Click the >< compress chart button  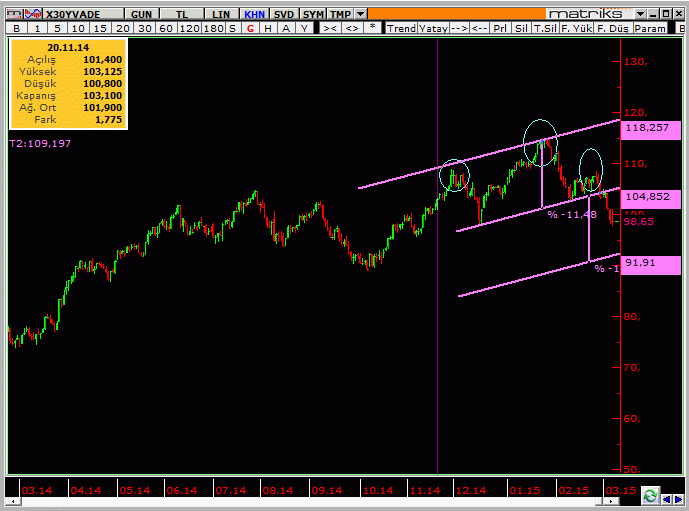tap(330, 29)
